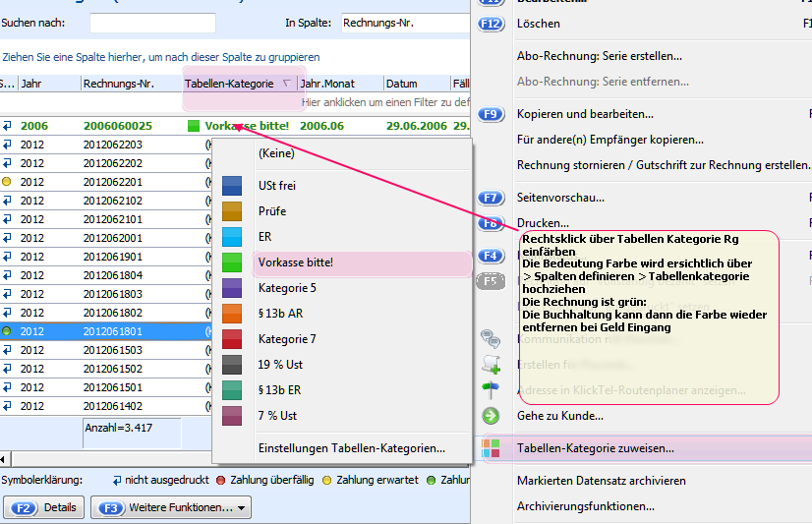Click the purple Kategorie 5 swatch
812x524 pixels.
232,288
